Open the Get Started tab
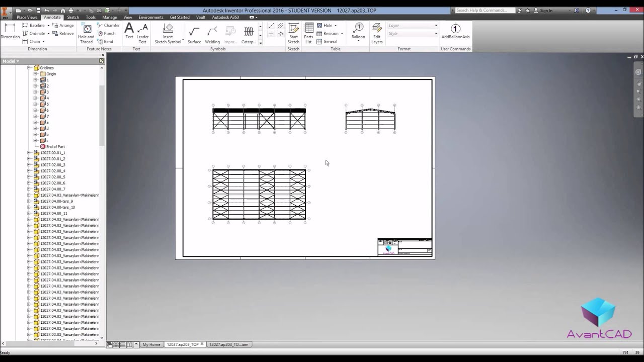This screenshot has width=644, height=362. click(180, 17)
